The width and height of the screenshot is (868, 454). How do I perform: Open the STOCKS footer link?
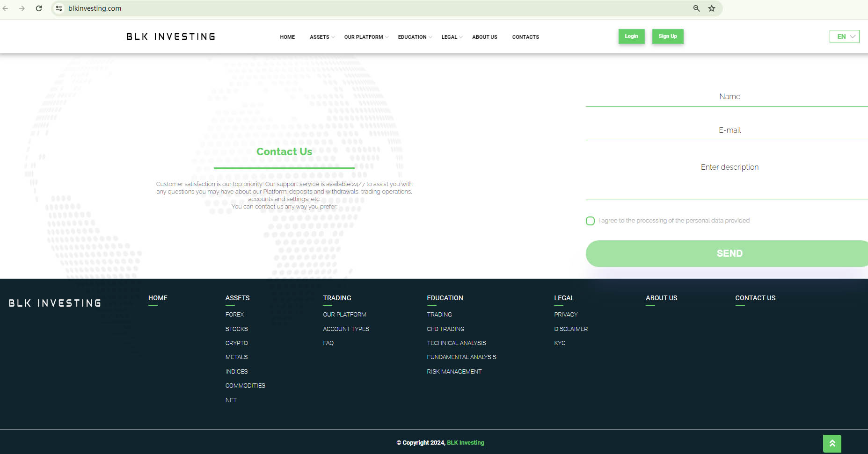(236, 329)
